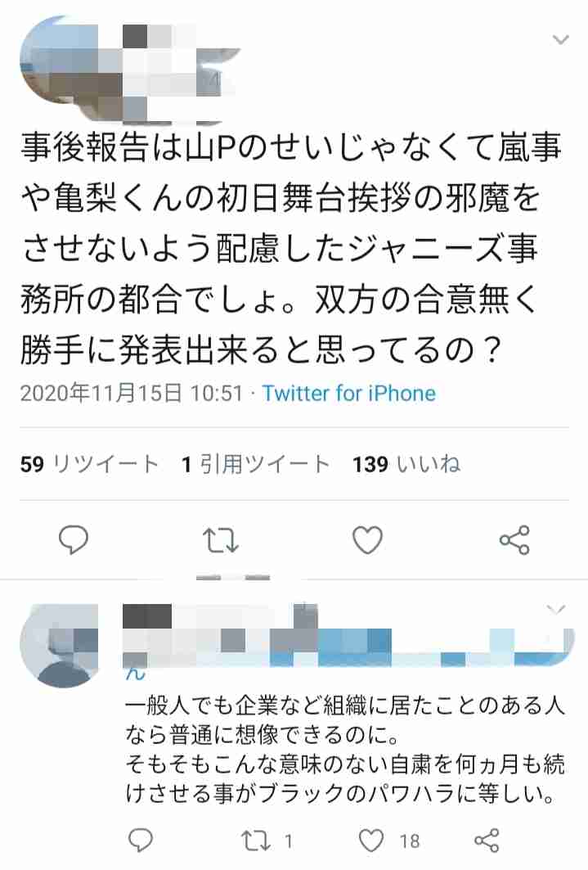Open main tweet options chevron
This screenshot has width=588, height=870.
(x=561, y=39)
